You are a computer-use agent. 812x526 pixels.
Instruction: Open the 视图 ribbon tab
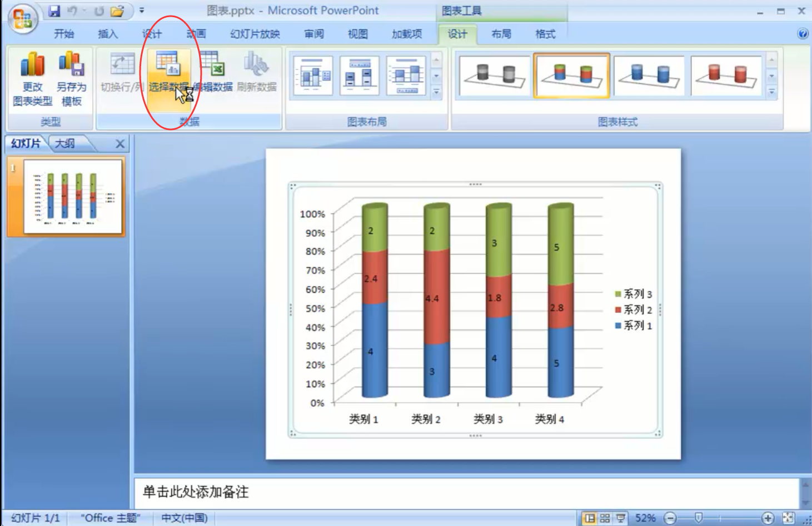click(x=358, y=34)
